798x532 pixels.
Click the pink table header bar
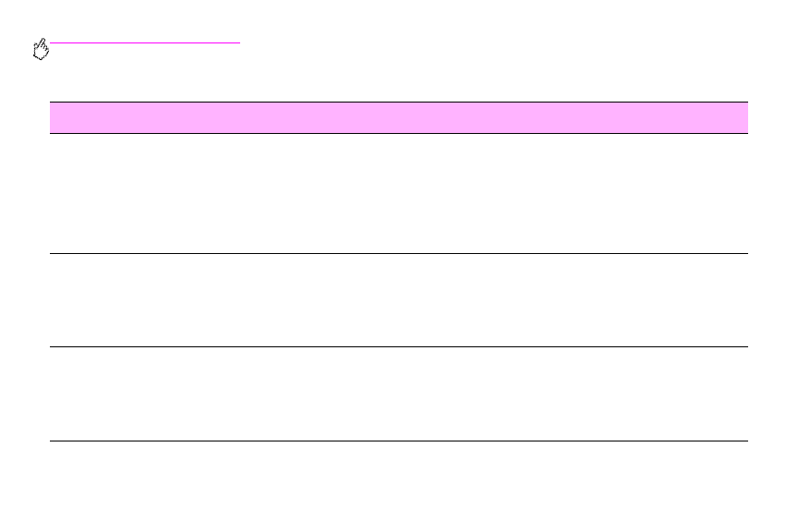pos(398,117)
